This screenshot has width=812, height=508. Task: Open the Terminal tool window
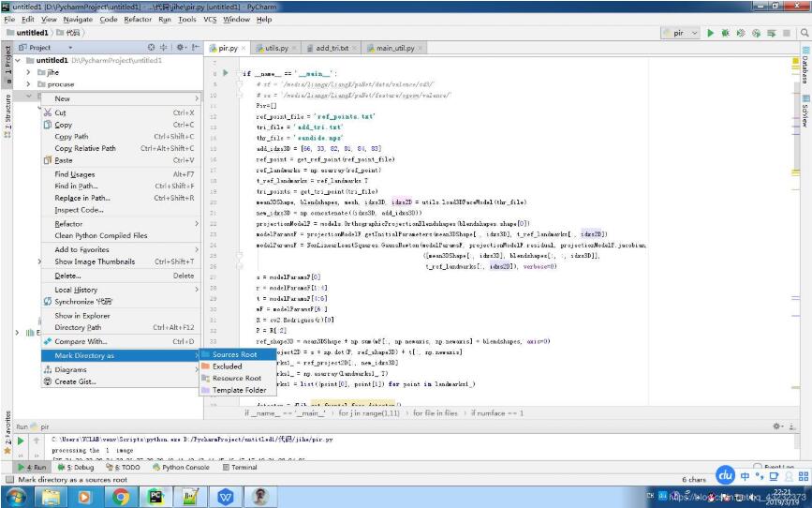pyautogui.click(x=240, y=467)
